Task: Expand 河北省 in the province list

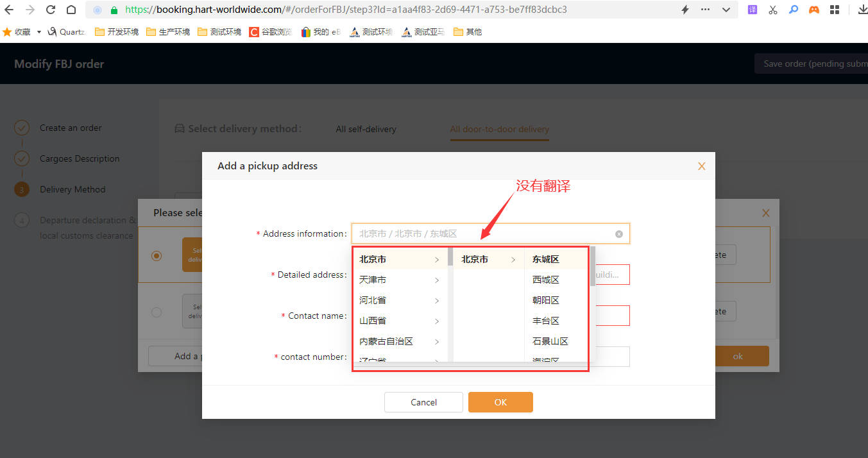Action: click(399, 300)
